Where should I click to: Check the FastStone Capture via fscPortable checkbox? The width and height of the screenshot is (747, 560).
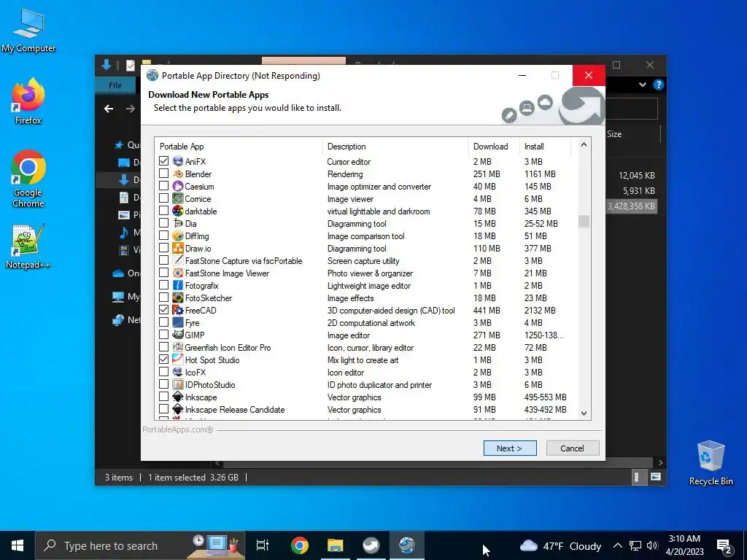tap(163, 260)
